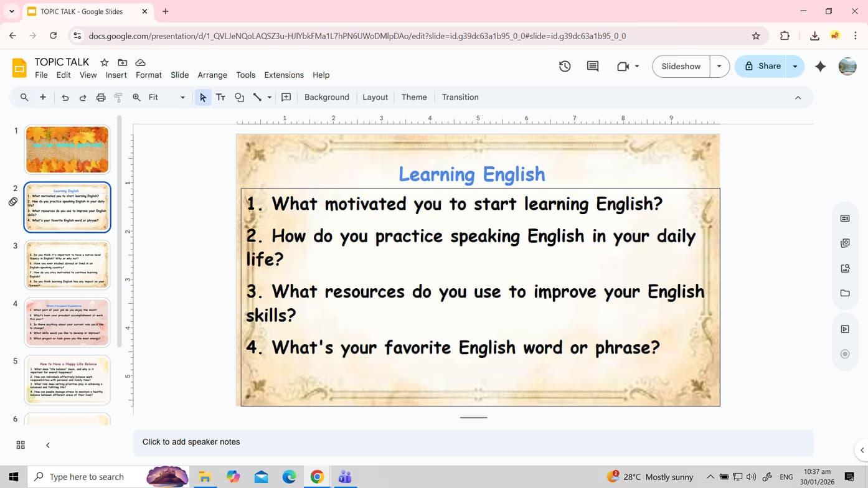The height and width of the screenshot is (488, 868).
Task: Open the Line tool dropdown arrow
Action: (268, 97)
